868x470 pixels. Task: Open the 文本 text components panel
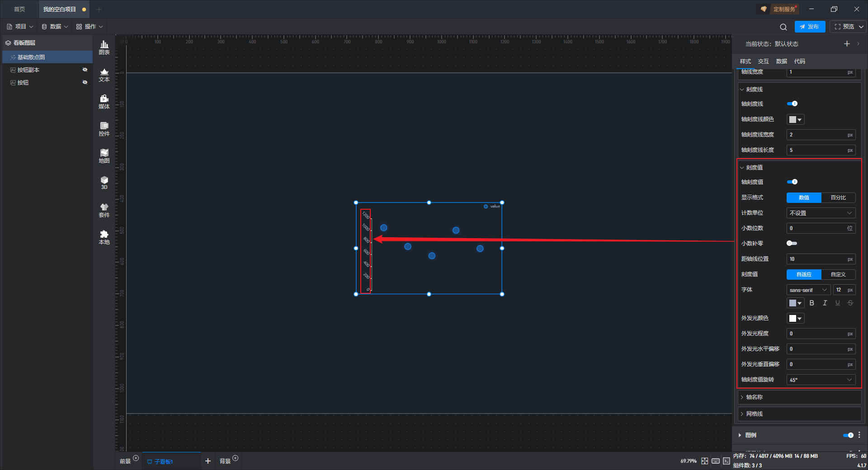coord(104,75)
